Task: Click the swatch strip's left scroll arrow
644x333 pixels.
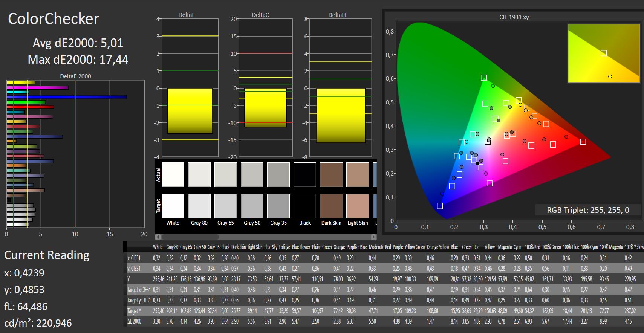Action: pos(158,237)
